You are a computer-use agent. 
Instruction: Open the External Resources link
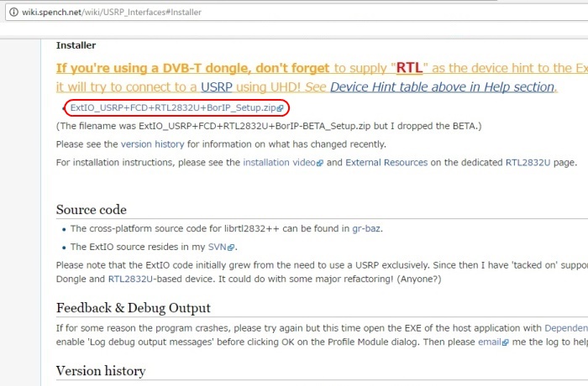(386, 163)
